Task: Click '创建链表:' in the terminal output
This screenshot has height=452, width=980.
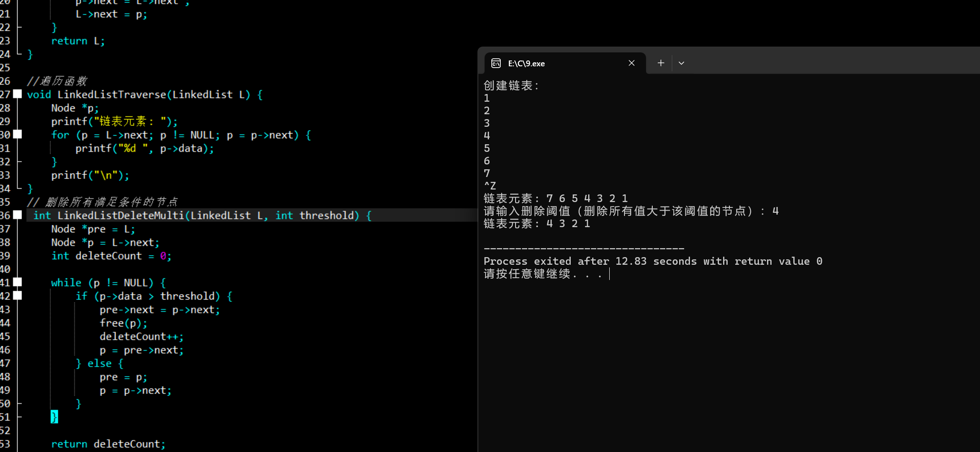Action: 511,86
